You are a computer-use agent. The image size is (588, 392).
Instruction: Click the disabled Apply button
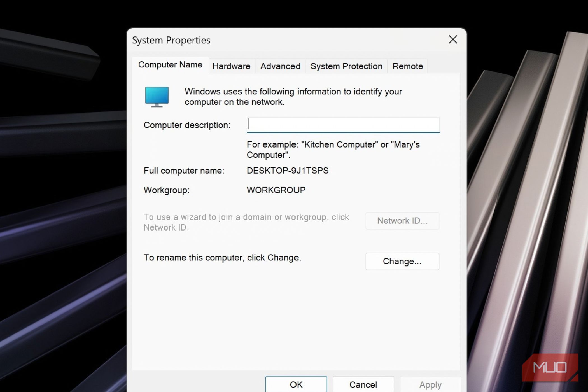430,384
